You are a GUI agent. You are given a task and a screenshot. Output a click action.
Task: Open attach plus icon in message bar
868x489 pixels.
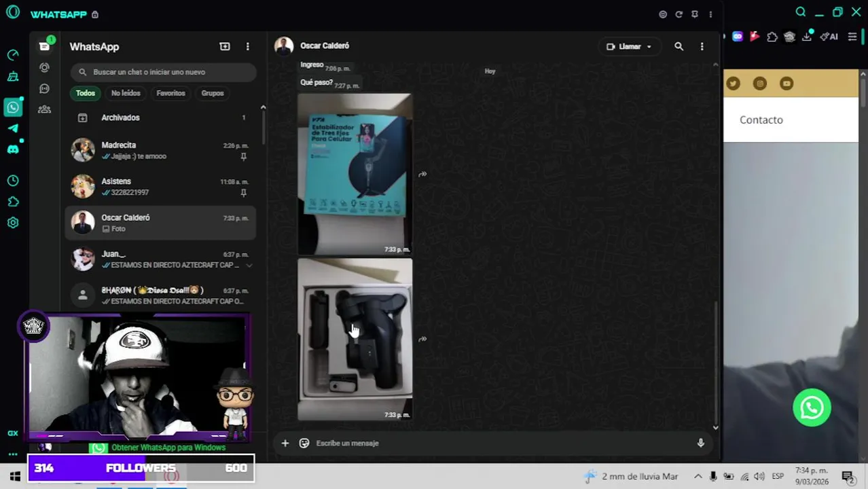[285, 443]
